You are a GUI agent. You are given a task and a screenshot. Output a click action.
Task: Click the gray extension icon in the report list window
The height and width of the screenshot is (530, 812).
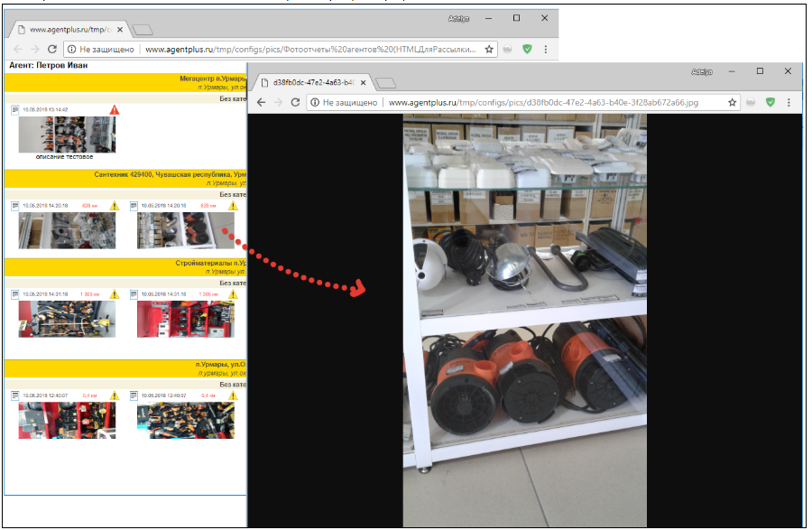pyautogui.click(x=507, y=50)
